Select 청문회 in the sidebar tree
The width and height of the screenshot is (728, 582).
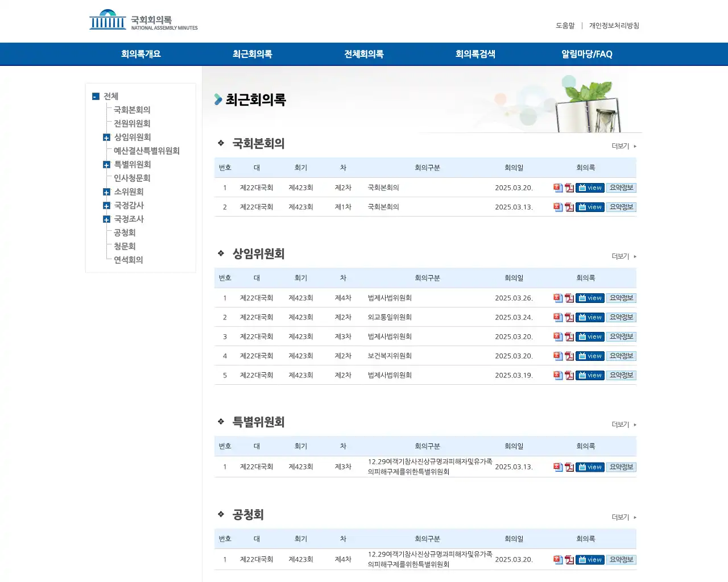click(x=125, y=246)
